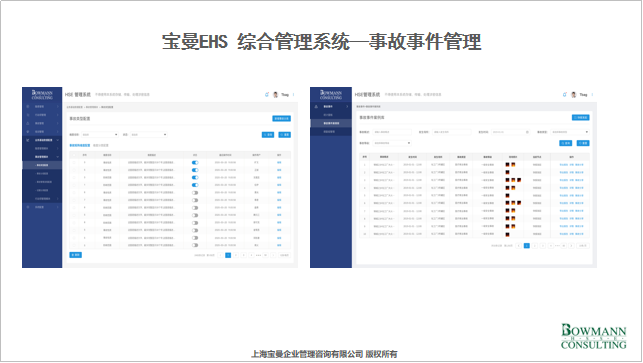Click the green Bowmann Consulting logo at slide corner
The width and height of the screenshot is (643, 363).
593,336
